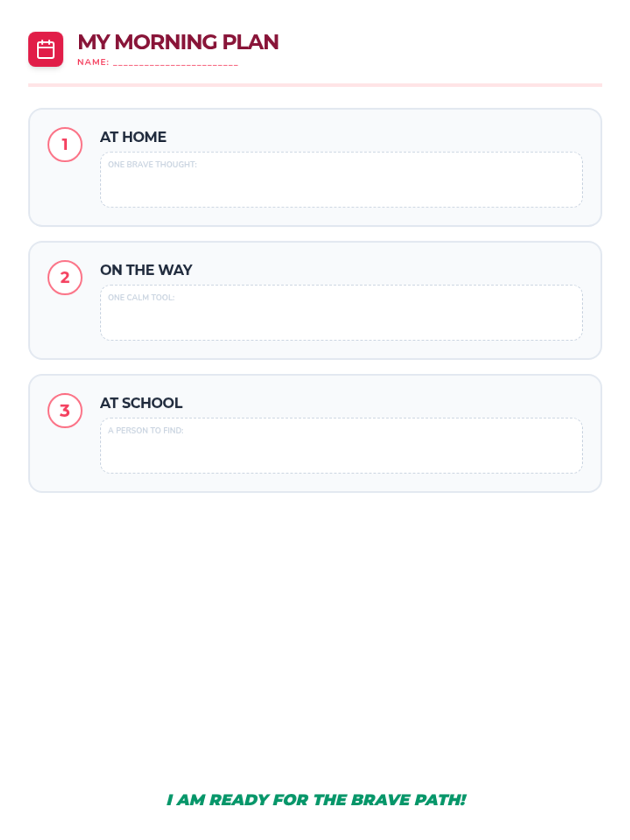The image size is (630, 840).
Task: Click the A PERSON TO FIND: placeholder text
Action: pos(145,430)
